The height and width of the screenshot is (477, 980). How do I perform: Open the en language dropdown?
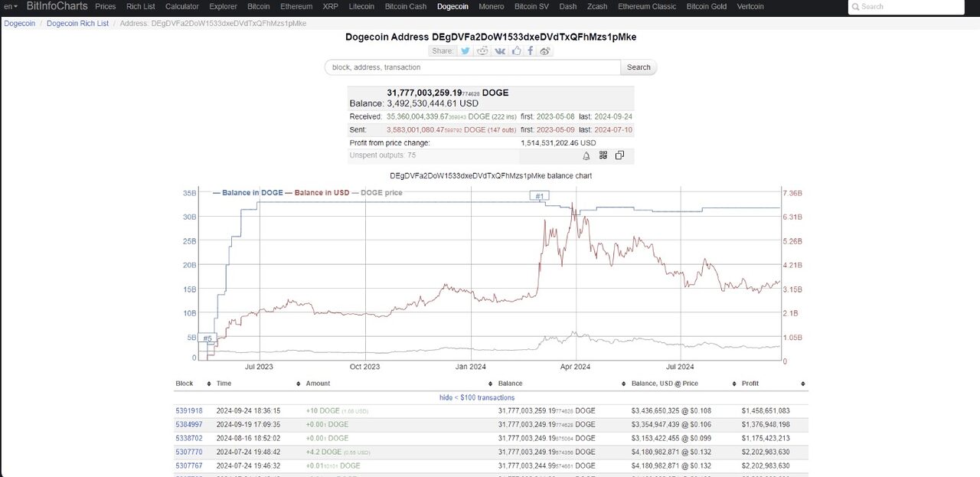11,7
